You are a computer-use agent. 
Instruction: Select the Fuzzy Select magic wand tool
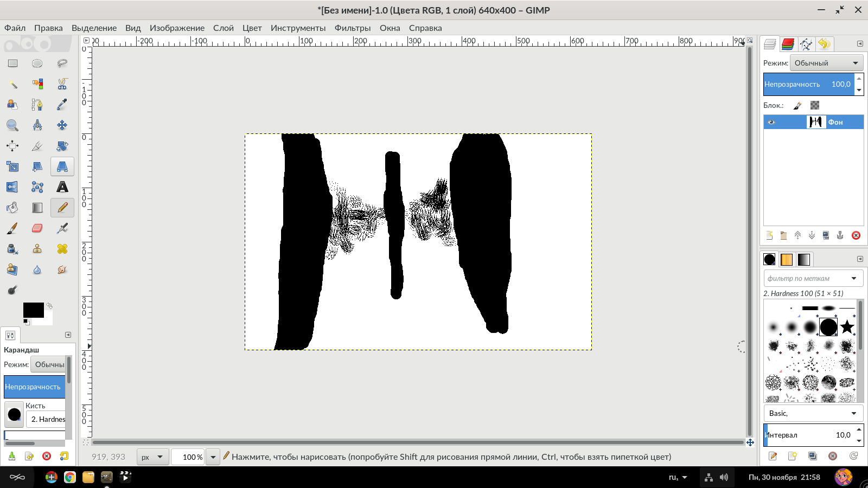coord(12,84)
